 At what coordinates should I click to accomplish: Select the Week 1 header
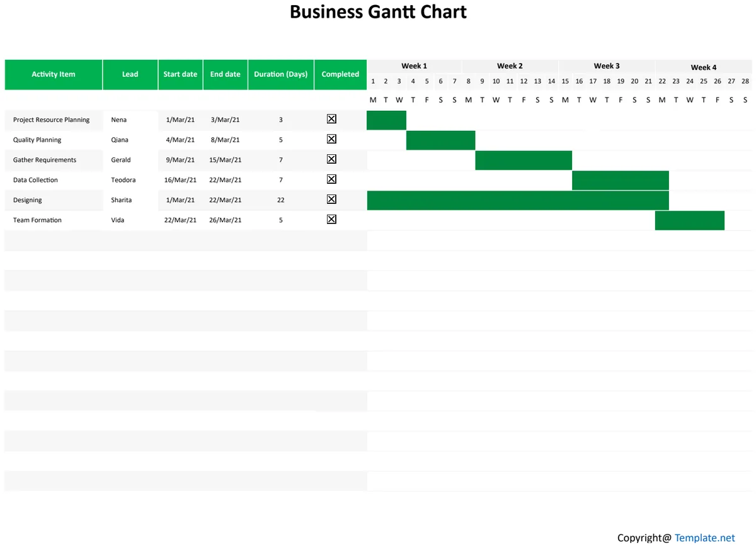[x=414, y=66]
